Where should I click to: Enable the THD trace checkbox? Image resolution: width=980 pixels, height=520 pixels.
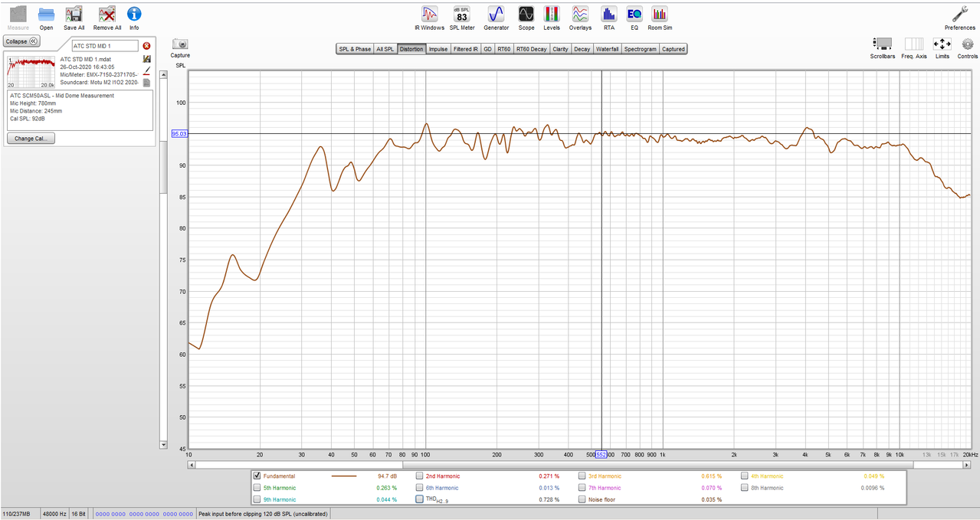pyautogui.click(x=420, y=499)
